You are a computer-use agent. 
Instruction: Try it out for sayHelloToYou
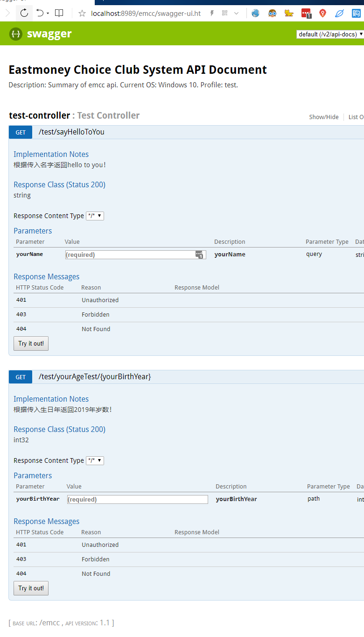point(31,343)
